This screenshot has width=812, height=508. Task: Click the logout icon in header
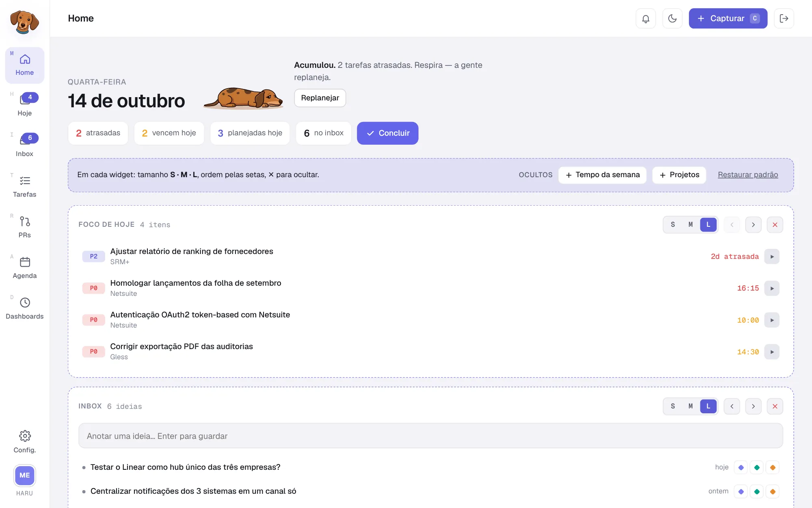[784, 18]
